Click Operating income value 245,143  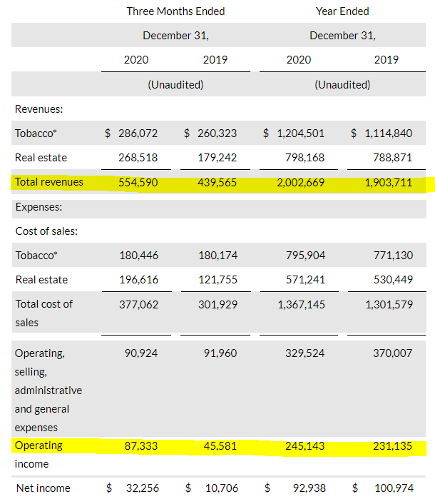click(x=305, y=446)
